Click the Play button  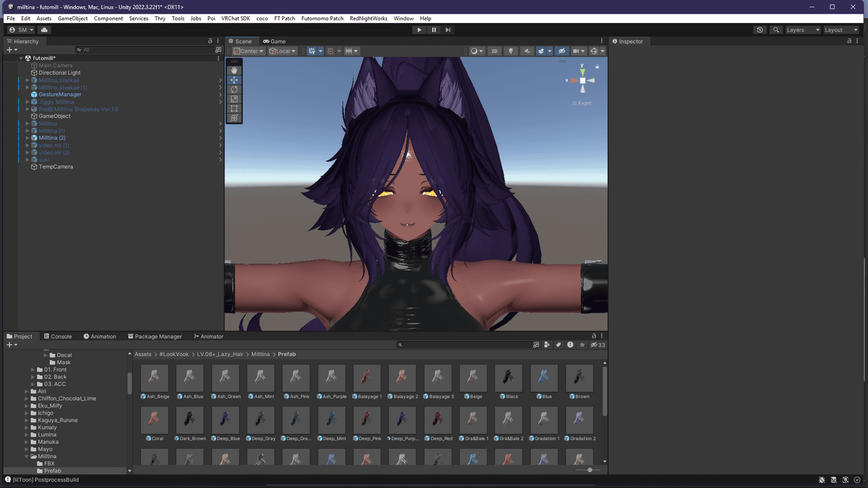pos(419,30)
